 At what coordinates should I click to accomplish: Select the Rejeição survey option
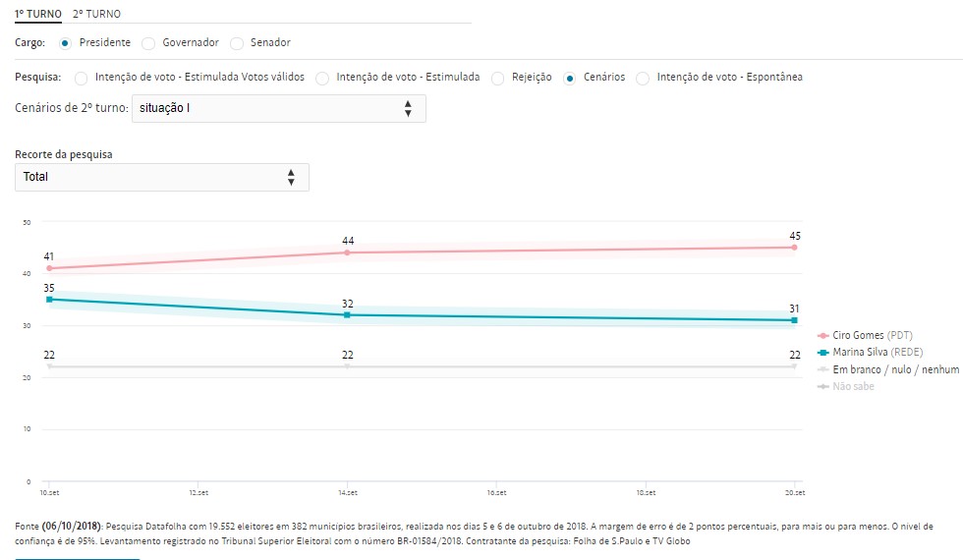[498, 78]
